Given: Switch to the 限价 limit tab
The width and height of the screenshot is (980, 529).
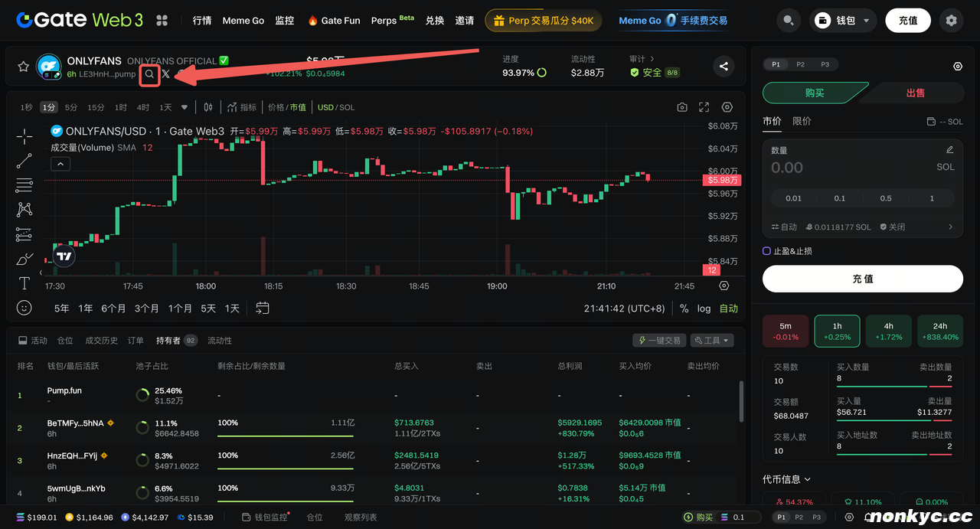Looking at the screenshot, I should (802, 121).
